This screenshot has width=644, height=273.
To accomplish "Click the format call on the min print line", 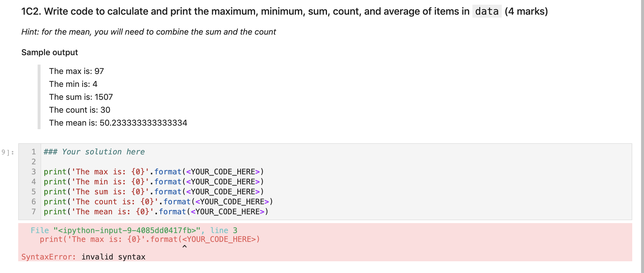I will click(168, 182).
